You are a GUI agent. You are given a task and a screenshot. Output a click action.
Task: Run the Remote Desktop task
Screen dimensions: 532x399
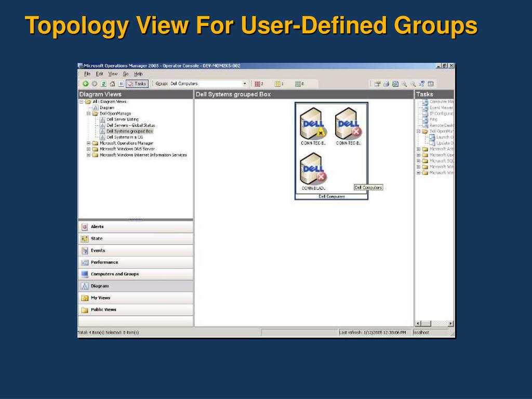(441, 126)
